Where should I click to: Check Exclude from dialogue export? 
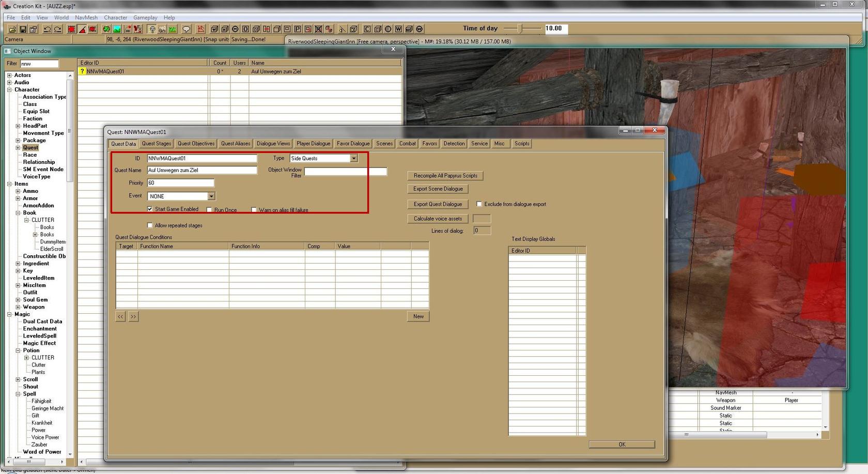(x=479, y=204)
